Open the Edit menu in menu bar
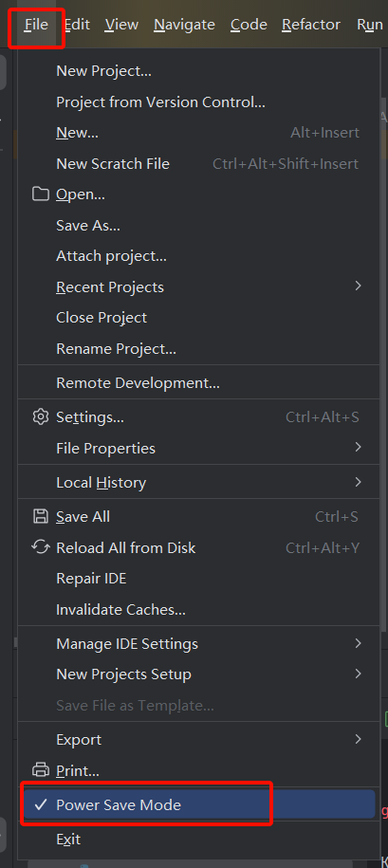Image resolution: width=388 pixels, height=868 pixels. [78, 25]
